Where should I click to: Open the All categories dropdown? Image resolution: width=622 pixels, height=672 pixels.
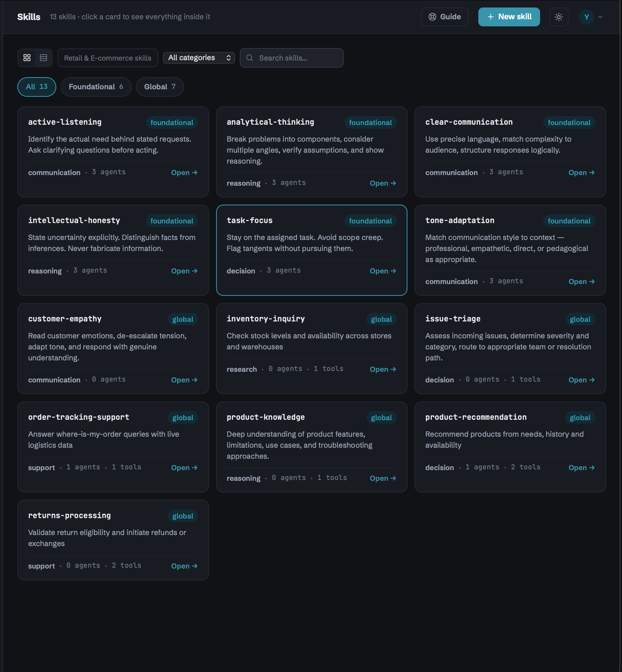click(199, 58)
